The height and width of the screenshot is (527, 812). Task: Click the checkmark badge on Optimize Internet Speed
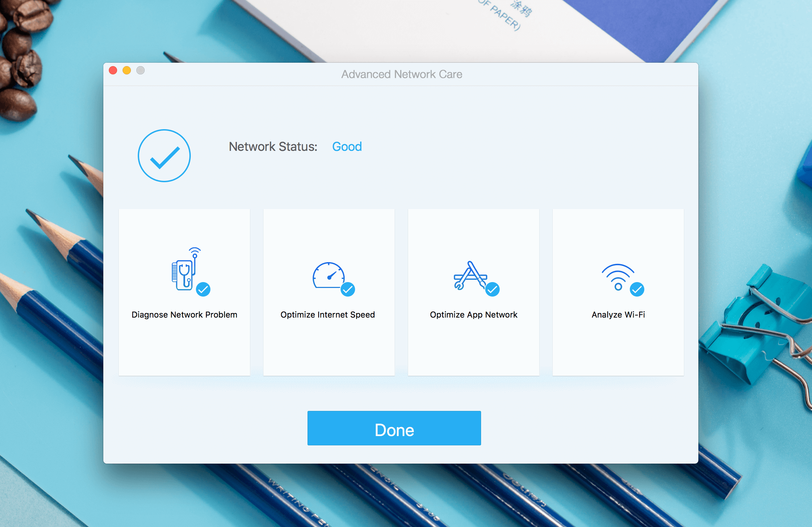click(348, 289)
